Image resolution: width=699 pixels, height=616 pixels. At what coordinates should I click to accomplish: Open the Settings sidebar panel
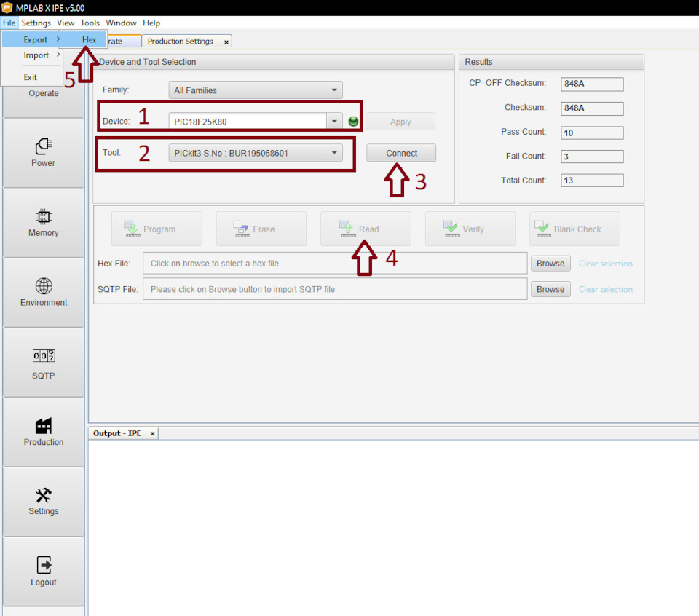43,502
